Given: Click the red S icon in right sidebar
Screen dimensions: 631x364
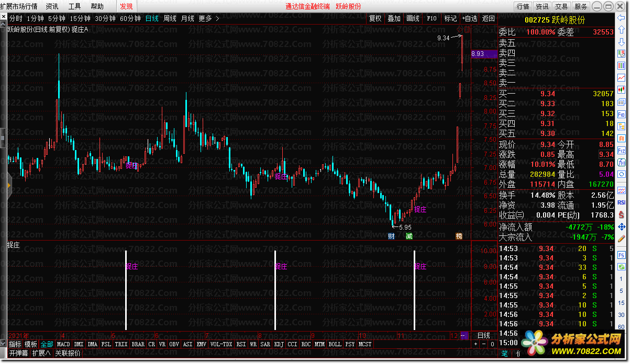Looking at the screenshot, I should coord(622,214).
